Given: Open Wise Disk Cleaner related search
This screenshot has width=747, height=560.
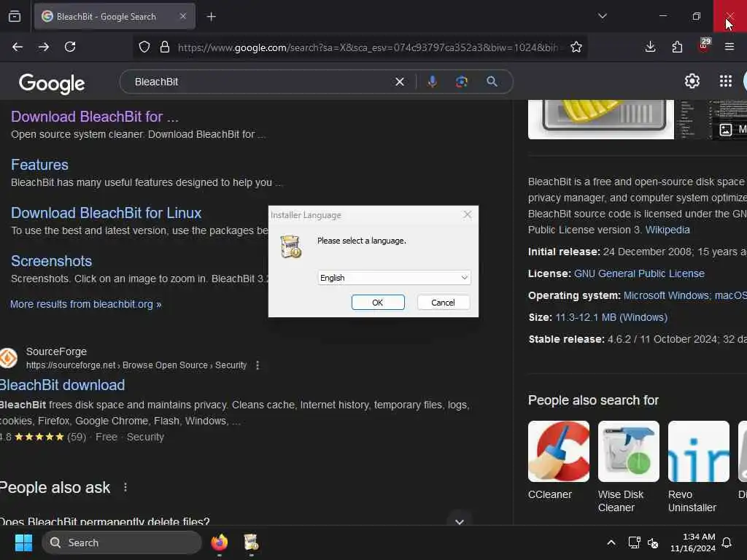Looking at the screenshot, I should click(x=628, y=467).
